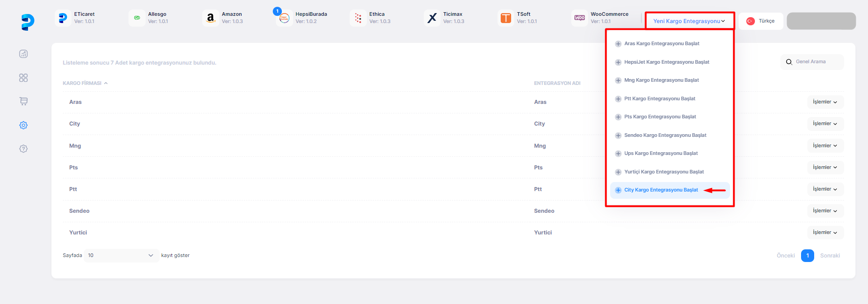Screen dimensions: 868x304
Task: Click the ETicaret integration icon
Action: coord(63,18)
